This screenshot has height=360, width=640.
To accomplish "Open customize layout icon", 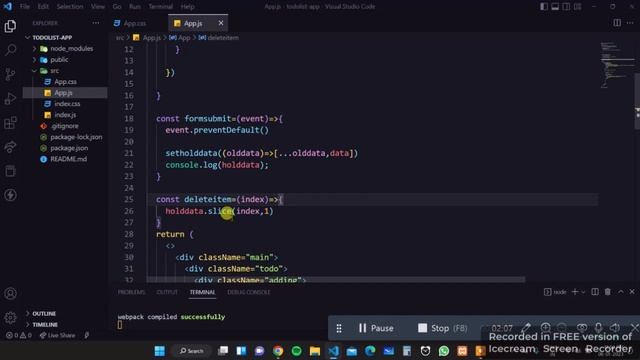I will (578, 7).
